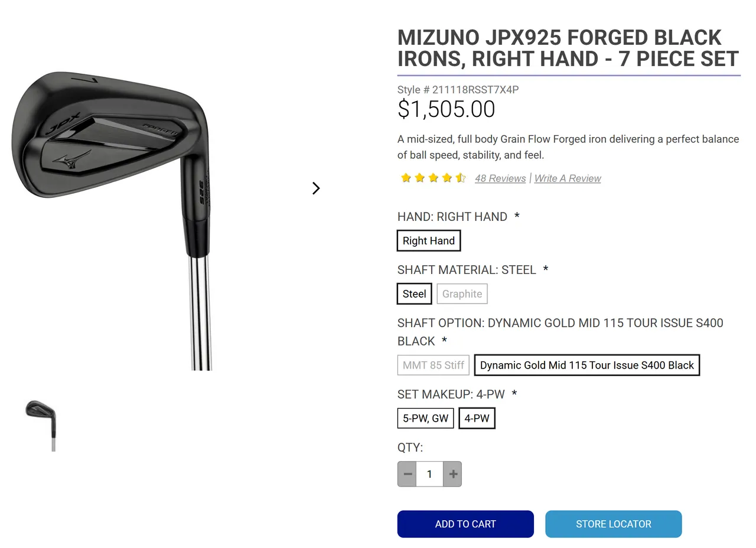The height and width of the screenshot is (548, 756).
Task: Select the Graphite shaft material
Action: 462,293
